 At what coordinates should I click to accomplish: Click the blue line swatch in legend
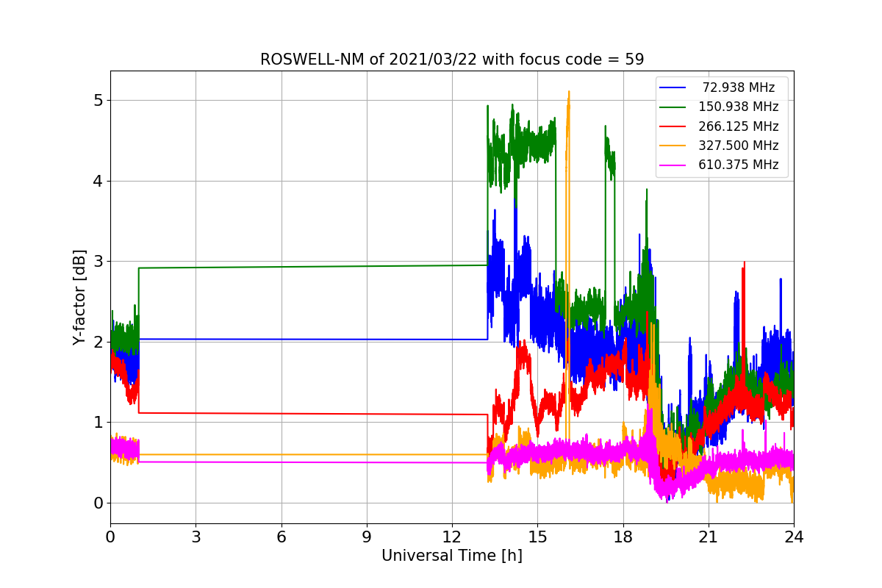(673, 87)
